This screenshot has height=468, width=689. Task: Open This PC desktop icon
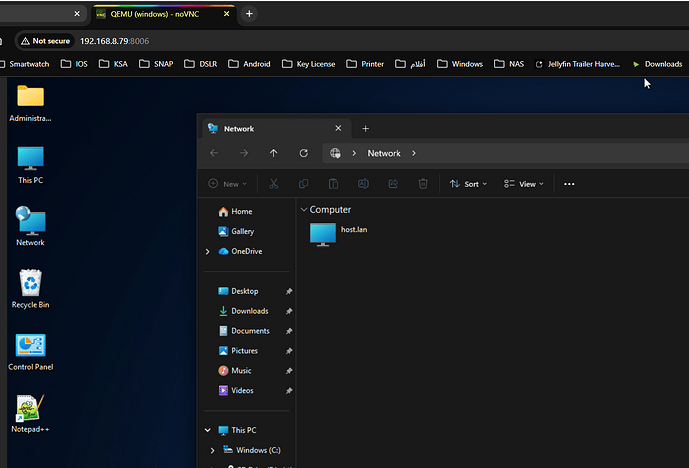(30, 162)
